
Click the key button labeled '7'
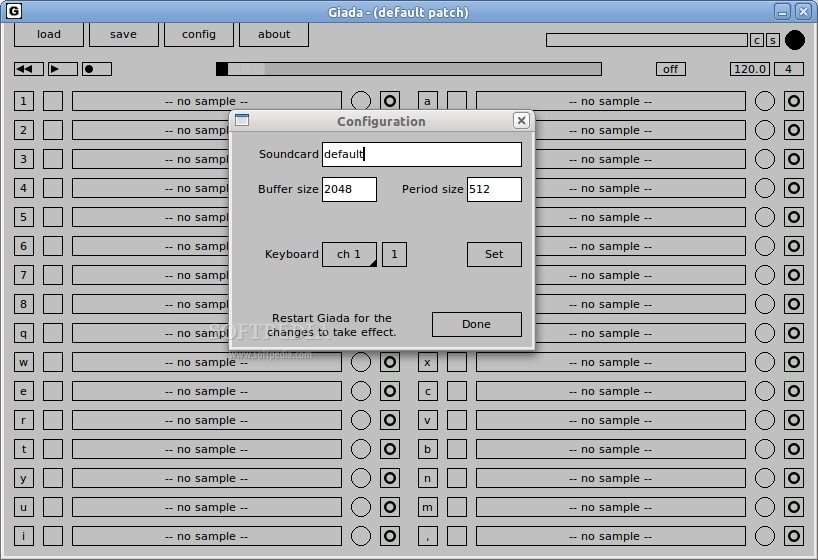click(23, 275)
